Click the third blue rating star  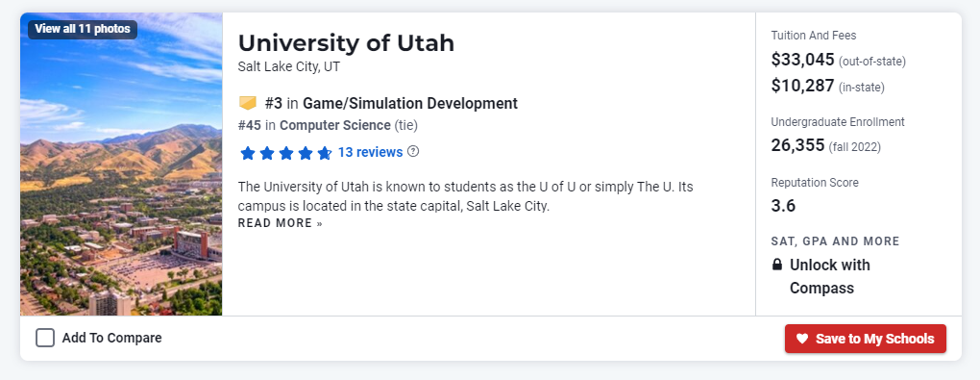286,153
